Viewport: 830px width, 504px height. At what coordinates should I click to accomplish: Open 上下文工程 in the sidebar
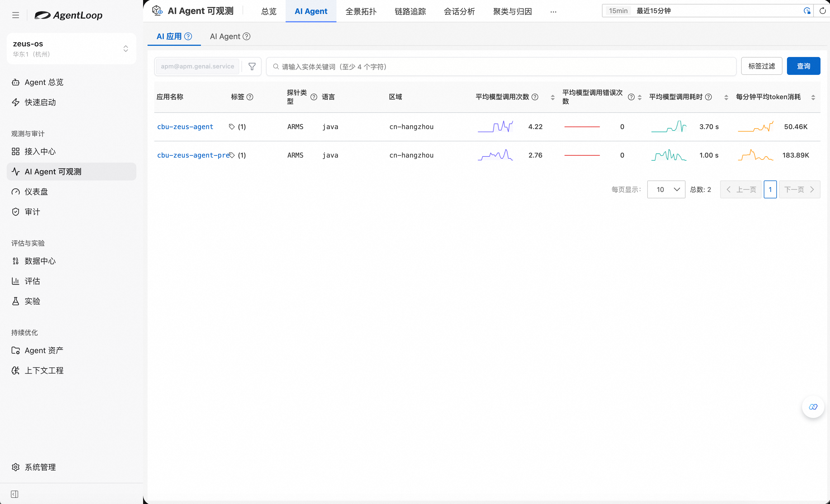[72, 370]
